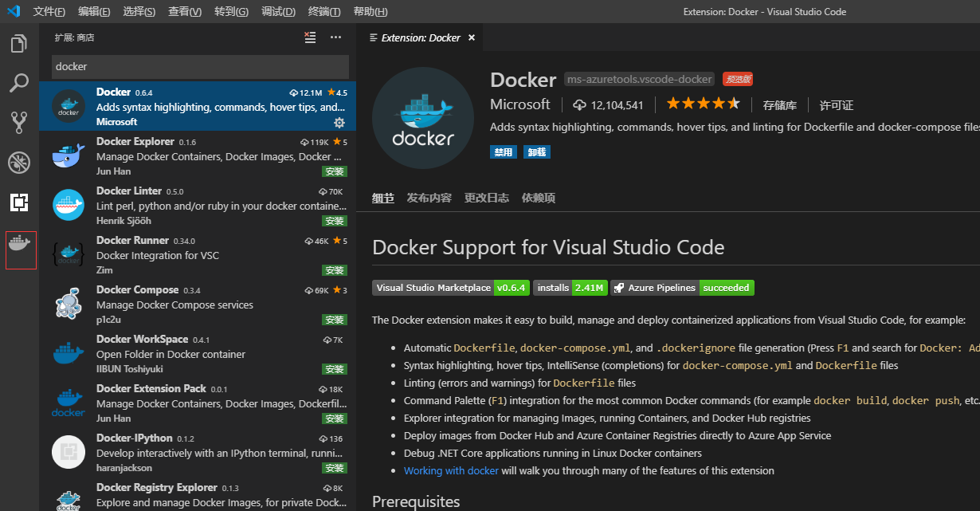980x511 pixels.
Task: Install the Docker WorkSpace extension
Action: pos(335,369)
